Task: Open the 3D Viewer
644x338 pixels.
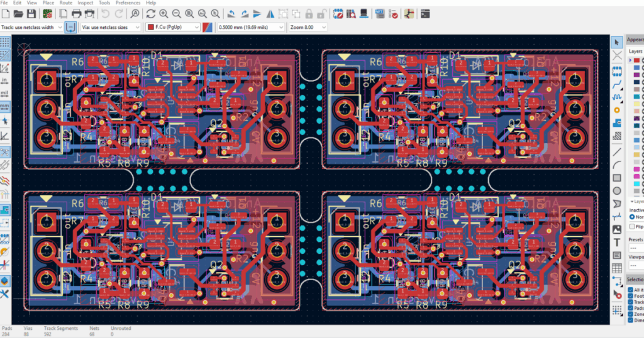Action: (364, 14)
